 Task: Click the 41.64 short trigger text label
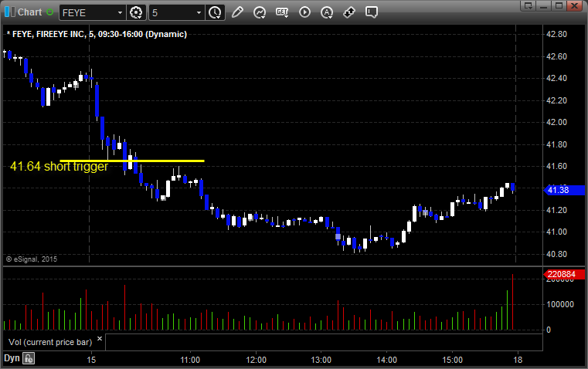coord(59,166)
